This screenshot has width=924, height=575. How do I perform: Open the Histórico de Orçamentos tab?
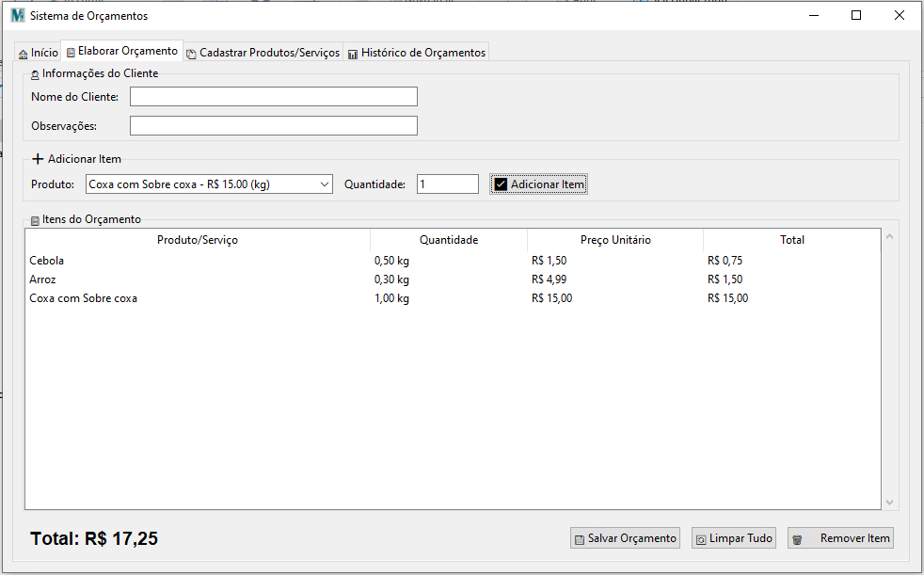point(417,54)
